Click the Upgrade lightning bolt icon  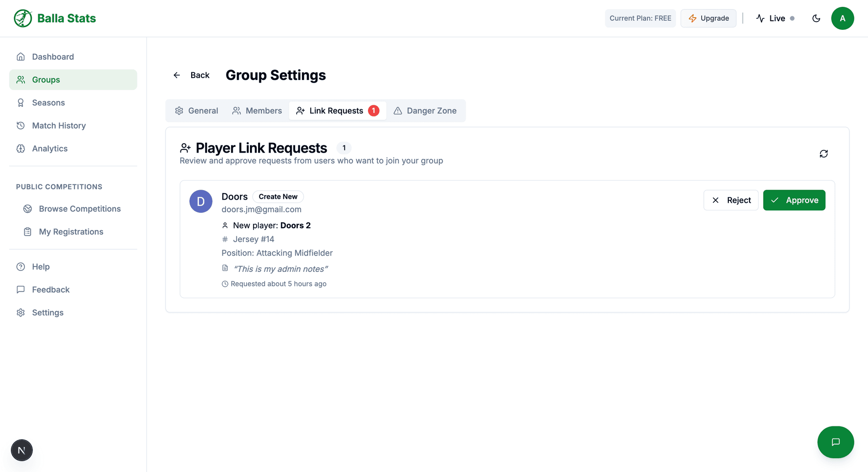[692, 18]
